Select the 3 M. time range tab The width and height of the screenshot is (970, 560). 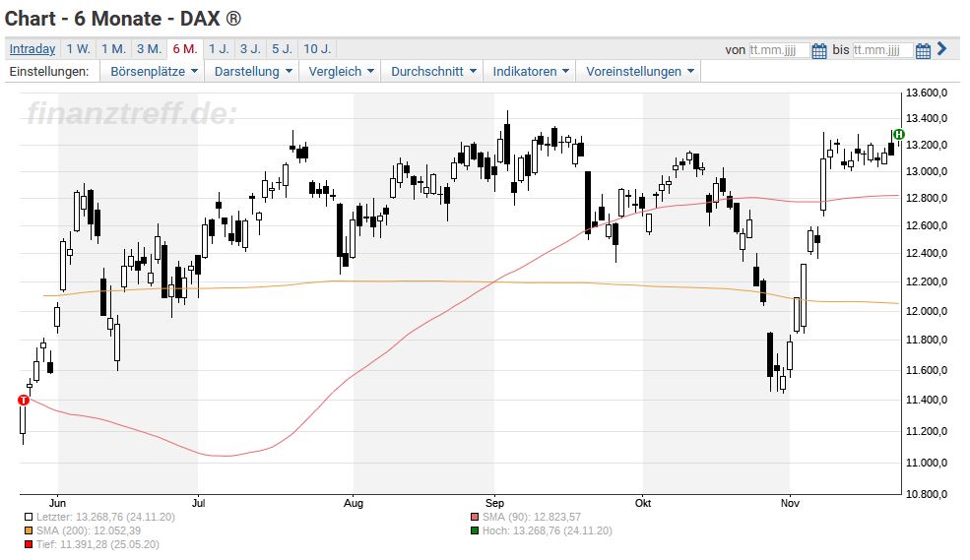[x=149, y=49]
